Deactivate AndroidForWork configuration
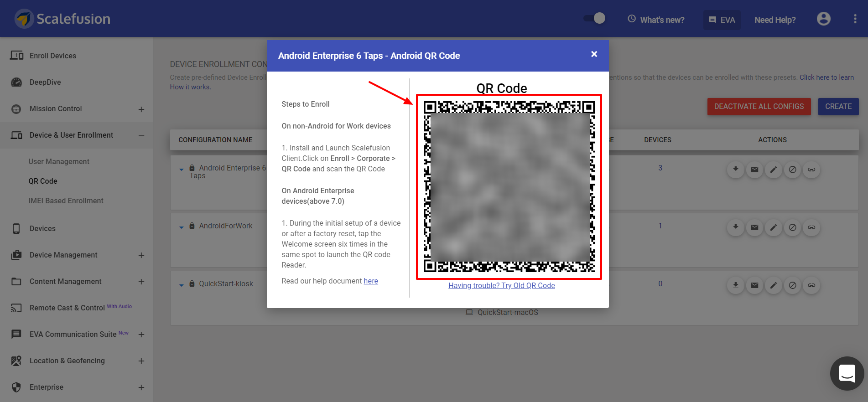The width and height of the screenshot is (868, 402). tap(793, 227)
